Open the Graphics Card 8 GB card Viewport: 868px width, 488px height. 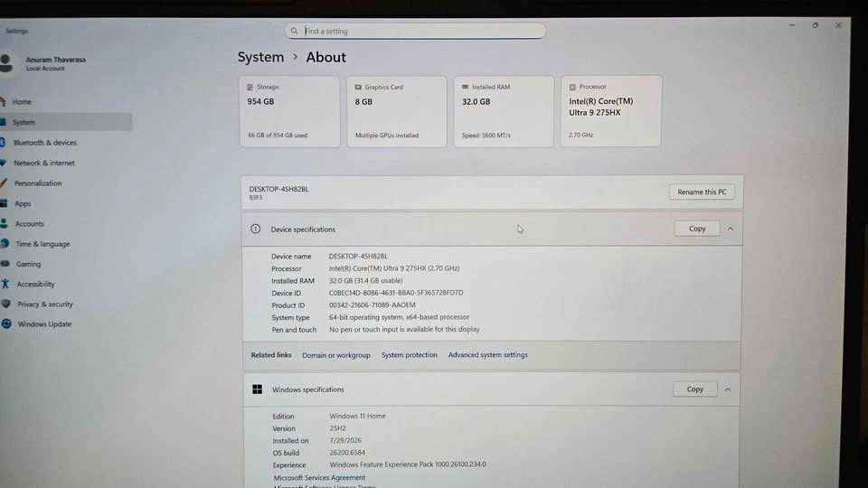click(397, 111)
